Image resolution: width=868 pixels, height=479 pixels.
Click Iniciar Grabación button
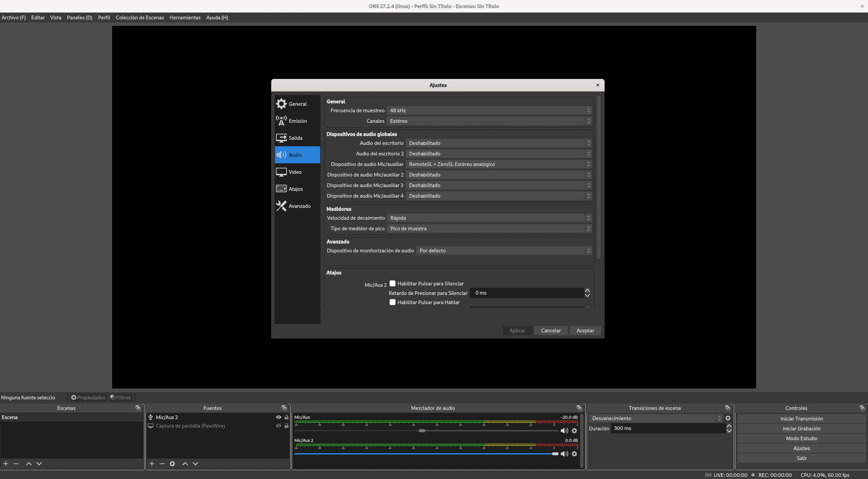(x=801, y=428)
